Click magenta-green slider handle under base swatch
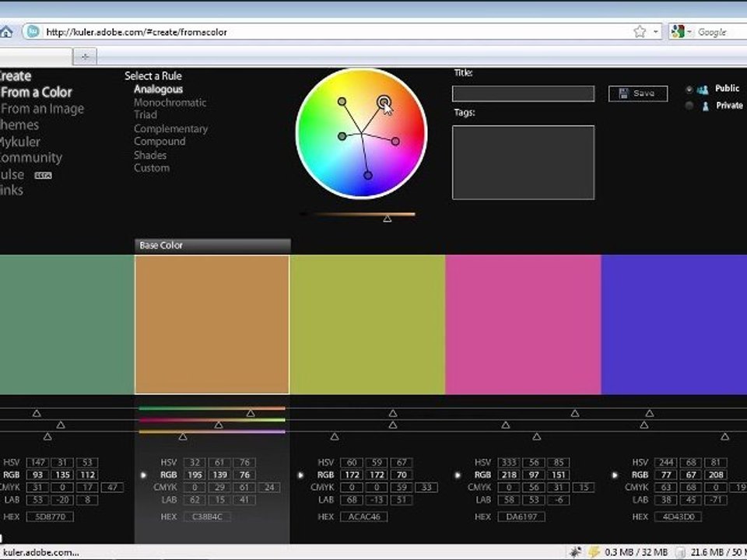This screenshot has width=747, height=560. pyautogui.click(x=219, y=425)
